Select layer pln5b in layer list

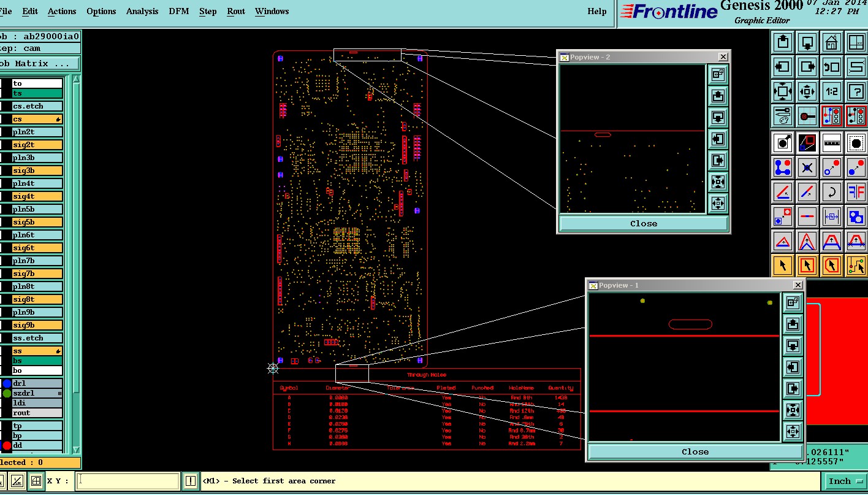pyautogui.click(x=37, y=209)
